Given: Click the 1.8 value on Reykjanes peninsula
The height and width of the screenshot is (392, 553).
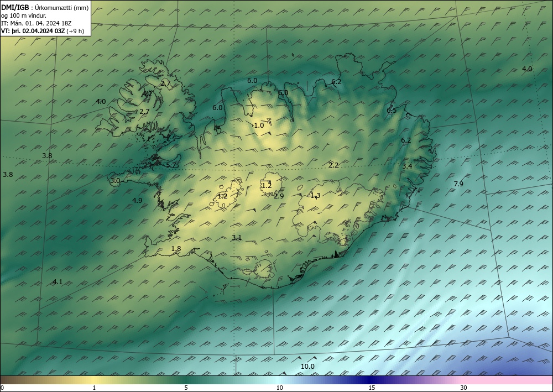Looking at the screenshot, I should click(x=176, y=249).
